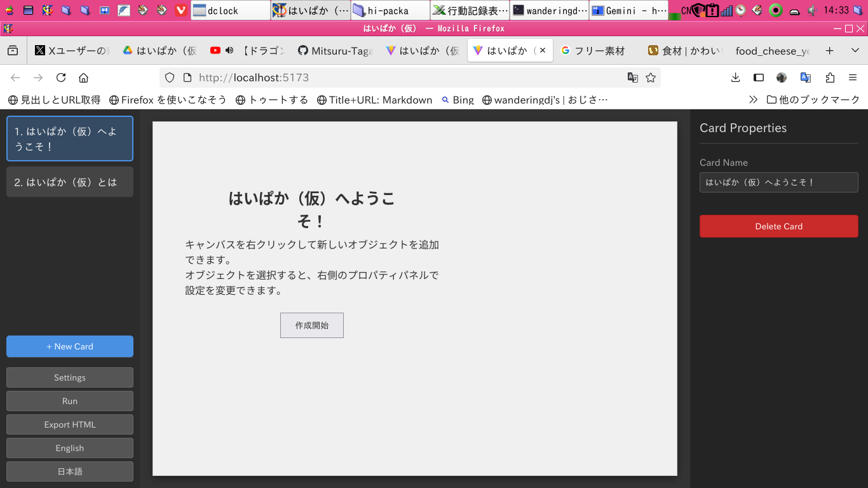The width and height of the screenshot is (868, 488).
Task: Open the Firefox を使いこなそう bookmark
Action: coord(168,100)
